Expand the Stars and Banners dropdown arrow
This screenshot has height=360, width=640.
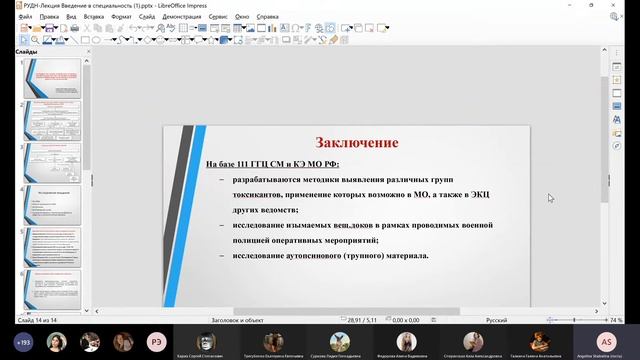pyautogui.click(x=217, y=40)
